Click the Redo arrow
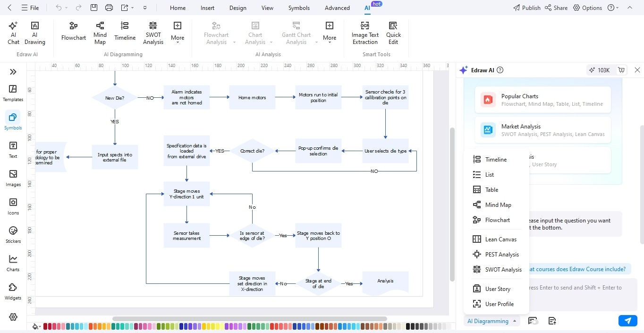The width and height of the screenshot is (644, 333). tap(78, 8)
